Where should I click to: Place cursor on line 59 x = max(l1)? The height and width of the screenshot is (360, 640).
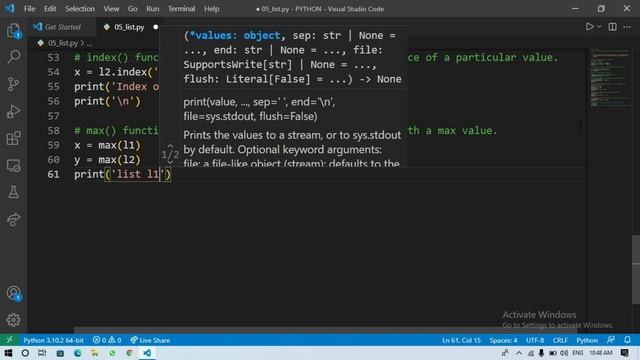point(107,145)
